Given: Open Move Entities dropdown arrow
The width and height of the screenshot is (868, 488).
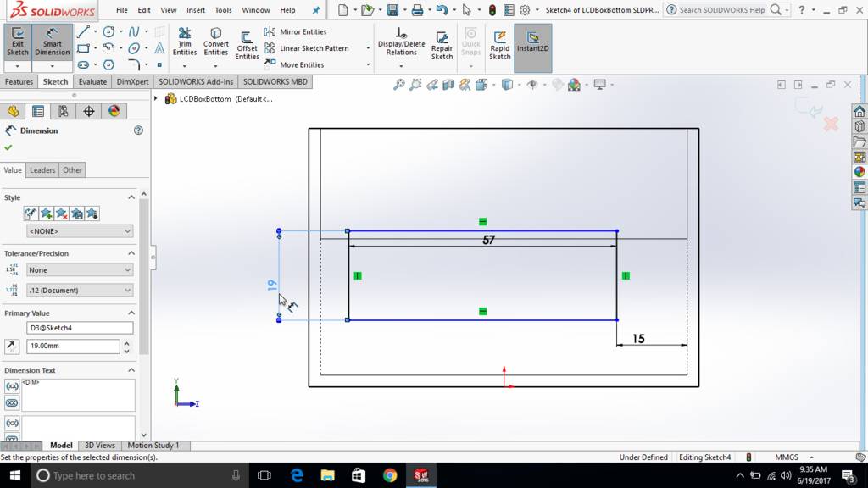Looking at the screenshot, I should 368,64.
